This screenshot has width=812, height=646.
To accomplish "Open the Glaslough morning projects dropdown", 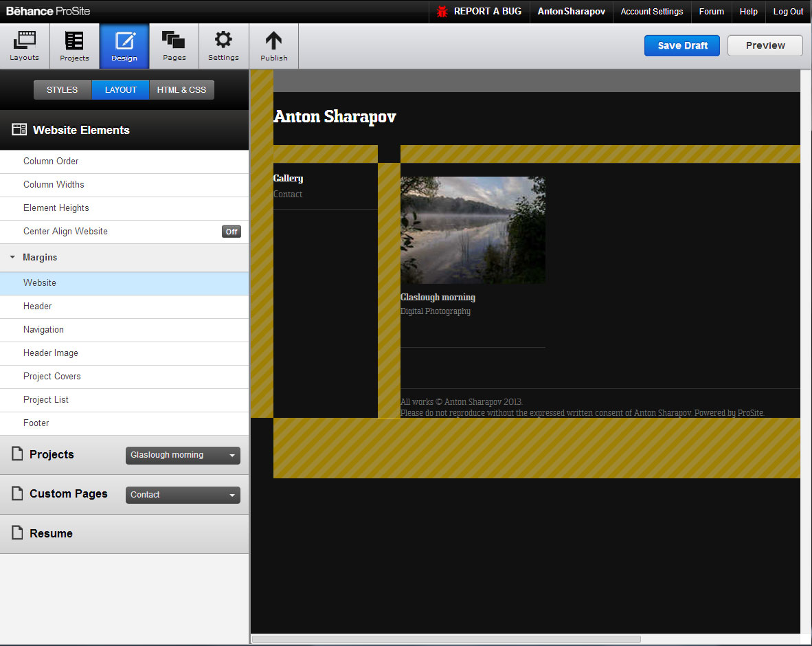I will (x=183, y=455).
